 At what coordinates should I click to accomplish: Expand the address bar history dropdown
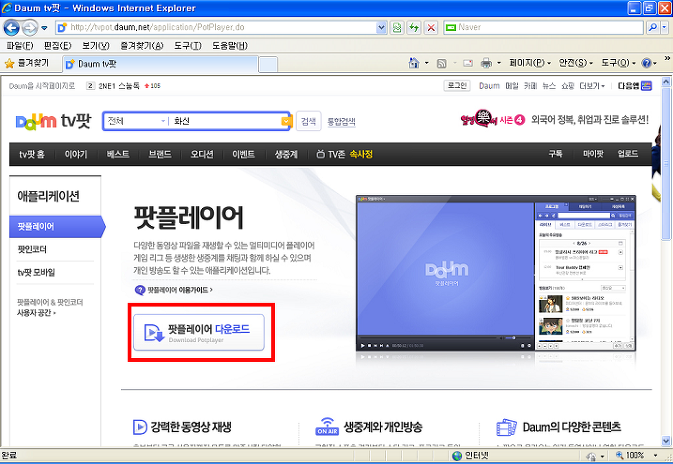click(381, 27)
